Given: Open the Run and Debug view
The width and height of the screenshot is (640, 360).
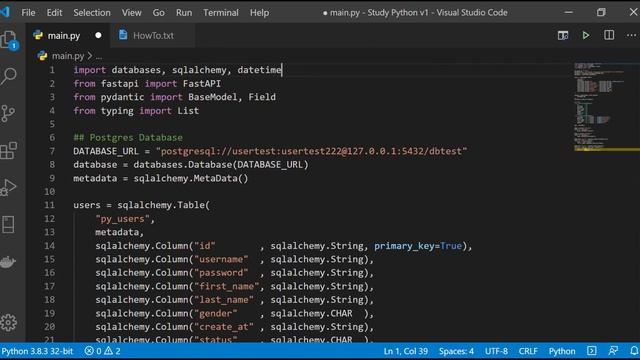Looking at the screenshot, I should click(x=9, y=187).
